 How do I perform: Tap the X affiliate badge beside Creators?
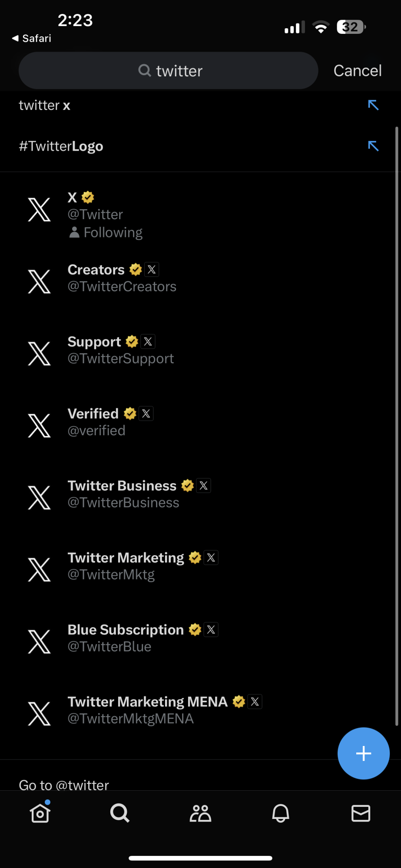point(152,270)
